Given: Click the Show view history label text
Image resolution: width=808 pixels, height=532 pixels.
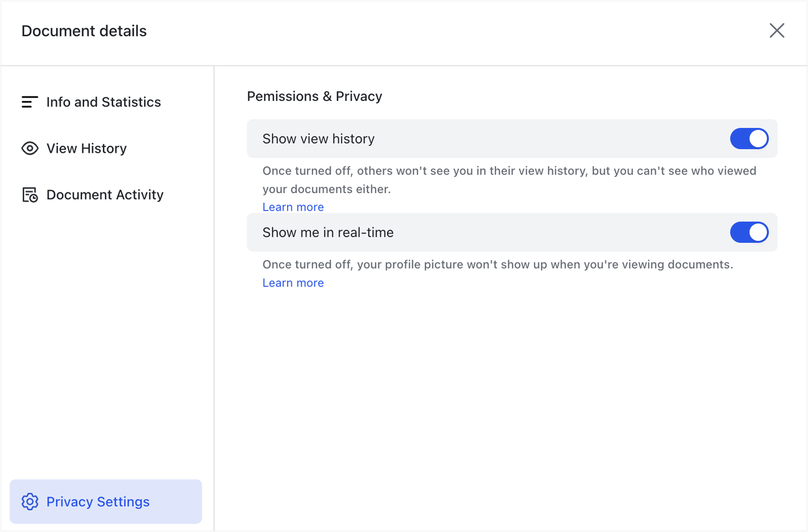Looking at the screenshot, I should [x=318, y=139].
